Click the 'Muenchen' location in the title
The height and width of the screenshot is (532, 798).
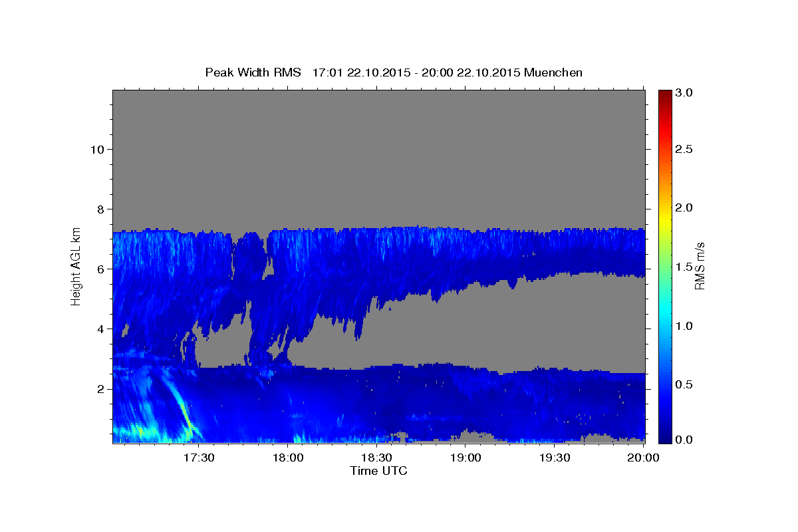(553, 72)
